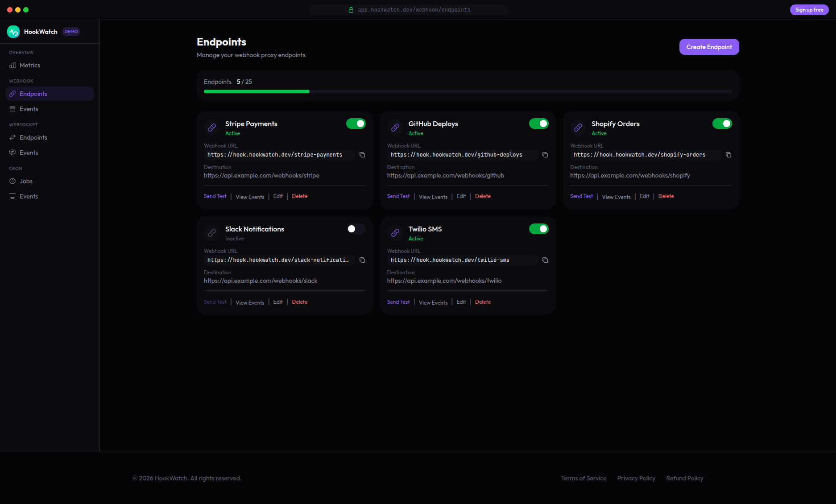Viewport: 836px width, 504px height.
Task: Select the Metrics bar-chart icon
Action: click(x=12, y=65)
